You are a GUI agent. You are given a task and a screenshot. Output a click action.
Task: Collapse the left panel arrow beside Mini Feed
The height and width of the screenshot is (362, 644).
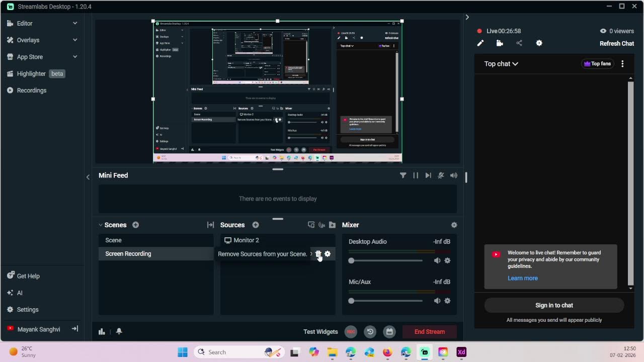[88, 177]
